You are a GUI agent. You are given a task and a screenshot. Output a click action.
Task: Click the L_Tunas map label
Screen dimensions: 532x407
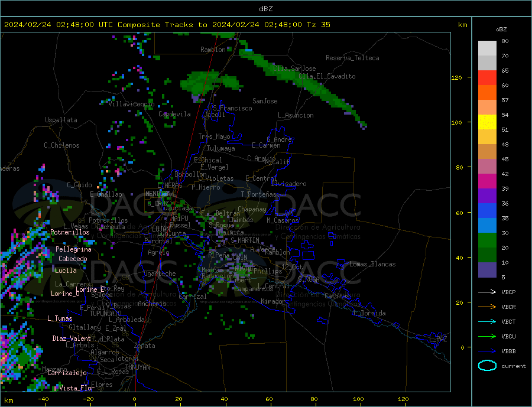(60, 318)
